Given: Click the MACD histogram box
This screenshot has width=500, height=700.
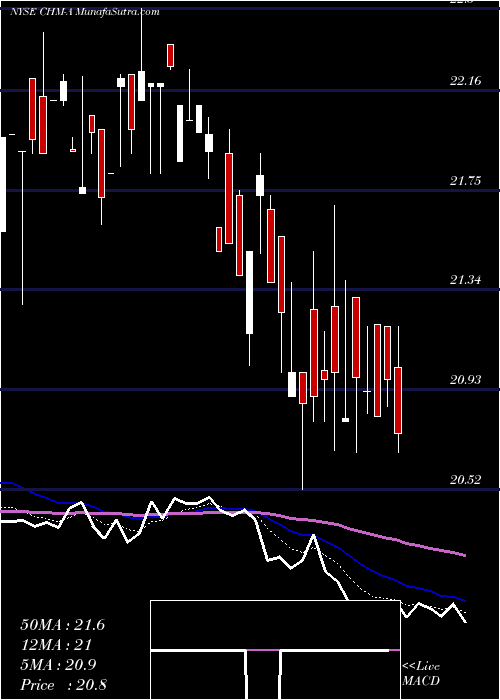Looking at the screenshot, I should (275, 650).
